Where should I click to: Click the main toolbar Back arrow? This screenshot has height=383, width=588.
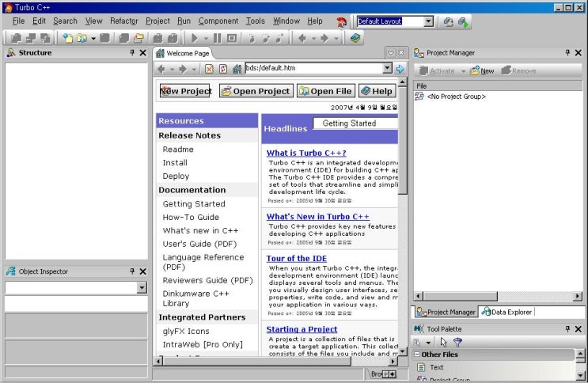click(302, 38)
